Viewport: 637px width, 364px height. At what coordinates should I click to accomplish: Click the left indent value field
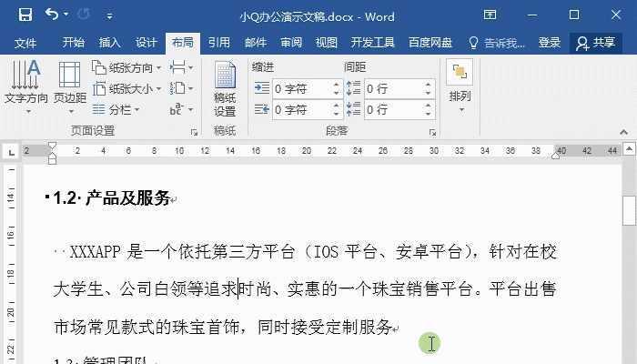(x=303, y=88)
